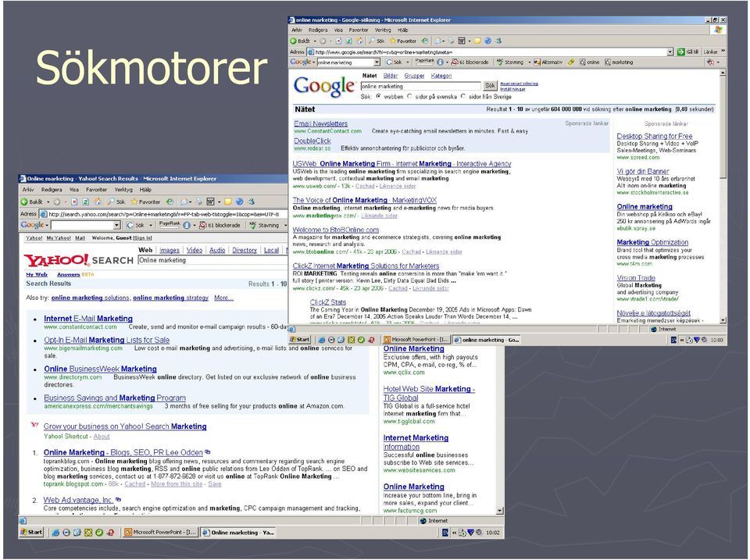Open 'Opt-In E-Mail Marketing Lists for Sale' link
Screen dimensions: 750x560
click(x=107, y=340)
